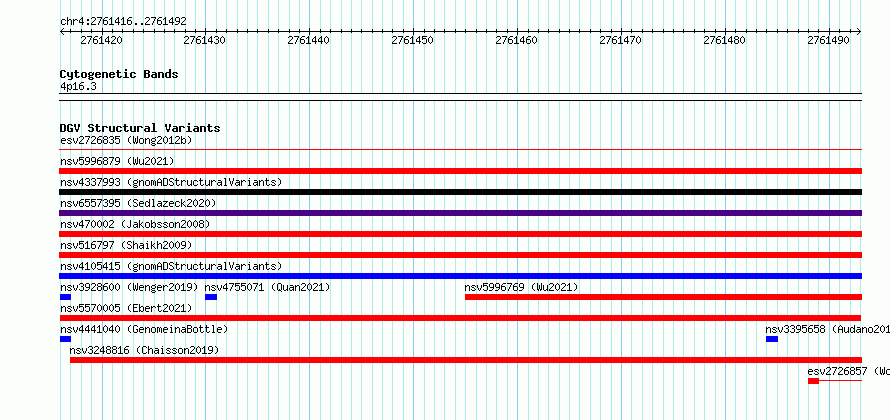Open the esv2726857 variant label
This screenshot has height=420, width=890.
[x=849, y=371]
